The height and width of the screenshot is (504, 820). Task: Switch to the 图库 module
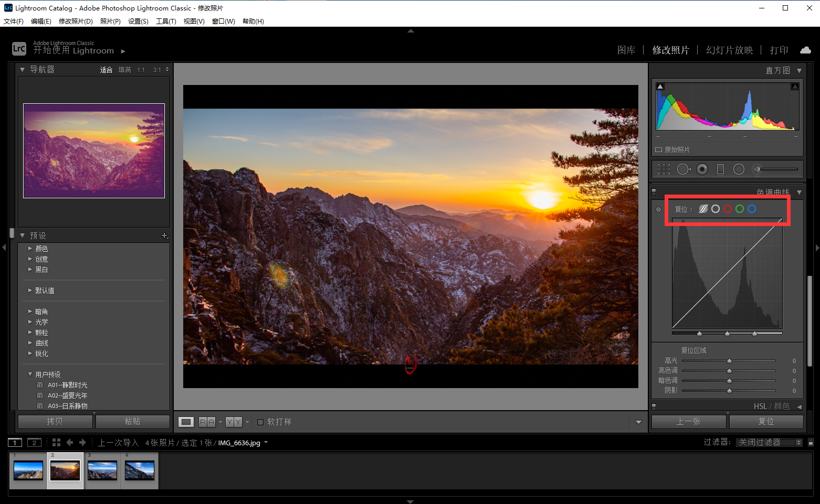coord(626,50)
